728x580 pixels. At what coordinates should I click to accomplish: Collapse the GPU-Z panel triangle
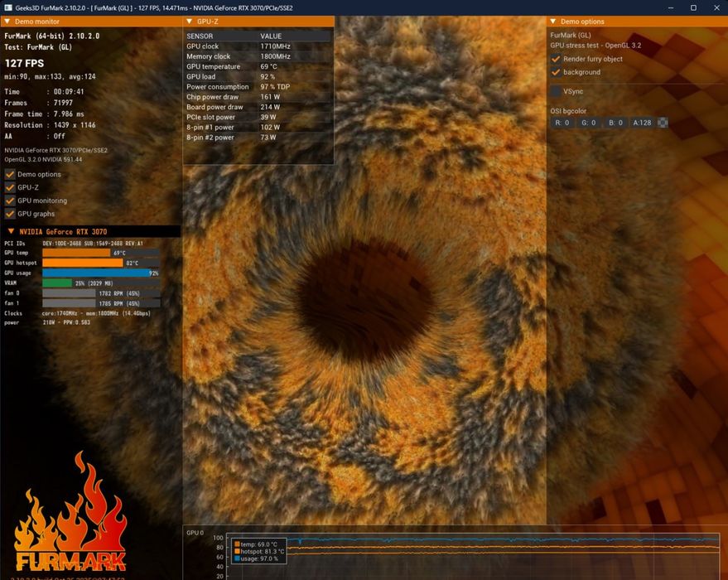pos(189,22)
